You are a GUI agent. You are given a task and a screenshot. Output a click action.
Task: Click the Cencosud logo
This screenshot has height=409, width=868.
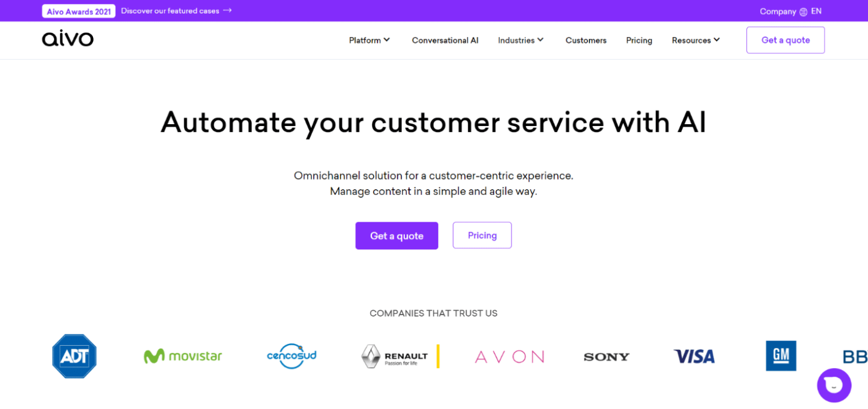pyautogui.click(x=292, y=356)
